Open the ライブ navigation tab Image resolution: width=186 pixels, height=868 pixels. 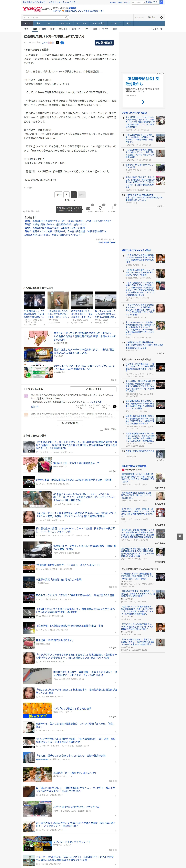pos(49,24)
